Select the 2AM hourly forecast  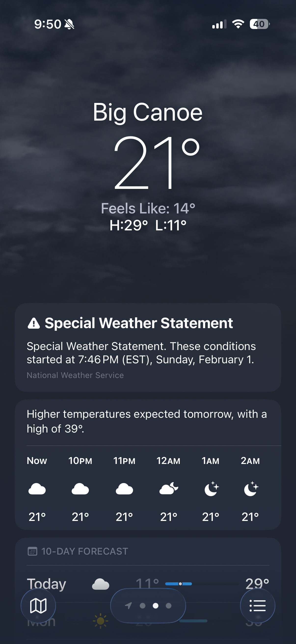pos(250,488)
